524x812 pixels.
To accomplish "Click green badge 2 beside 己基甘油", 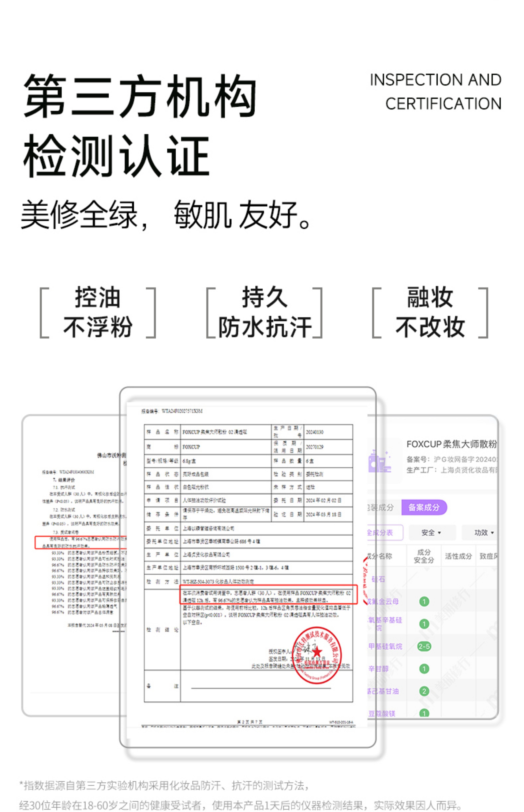I will (x=424, y=691).
